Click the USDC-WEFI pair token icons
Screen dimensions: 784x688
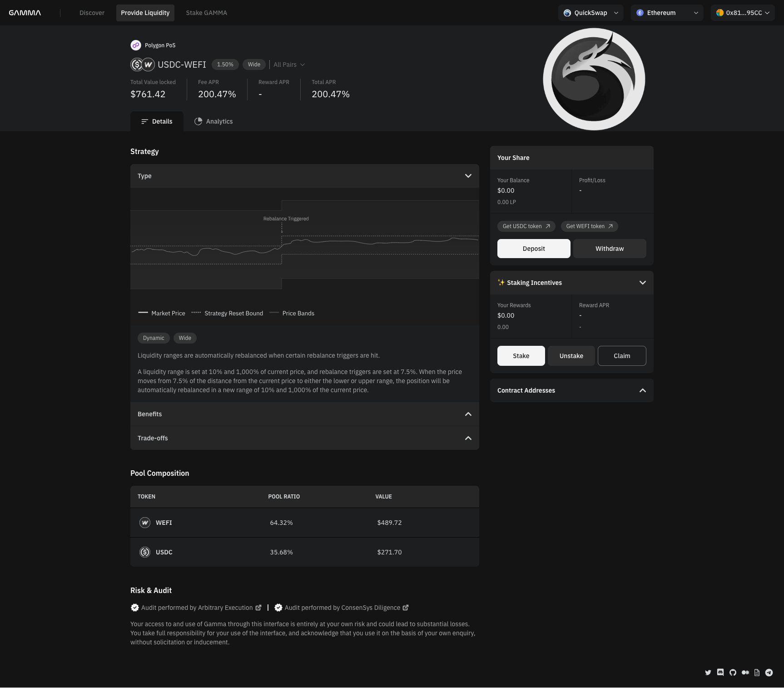pyautogui.click(x=143, y=65)
